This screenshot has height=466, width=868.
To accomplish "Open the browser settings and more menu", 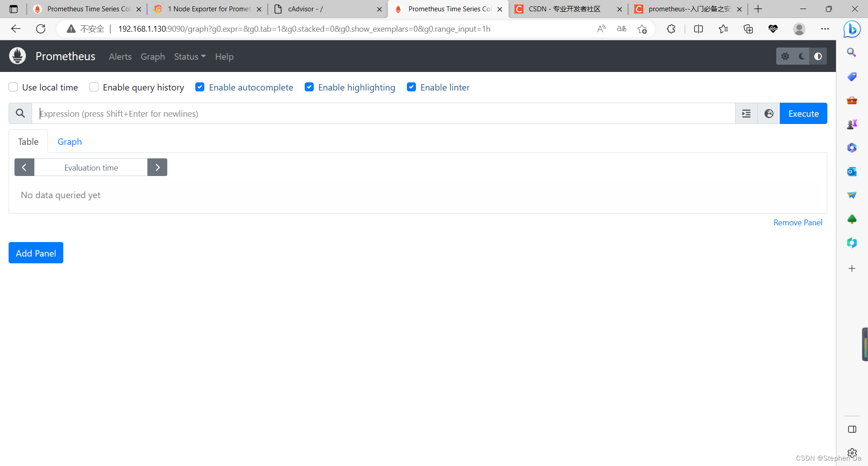I will click(x=825, y=29).
